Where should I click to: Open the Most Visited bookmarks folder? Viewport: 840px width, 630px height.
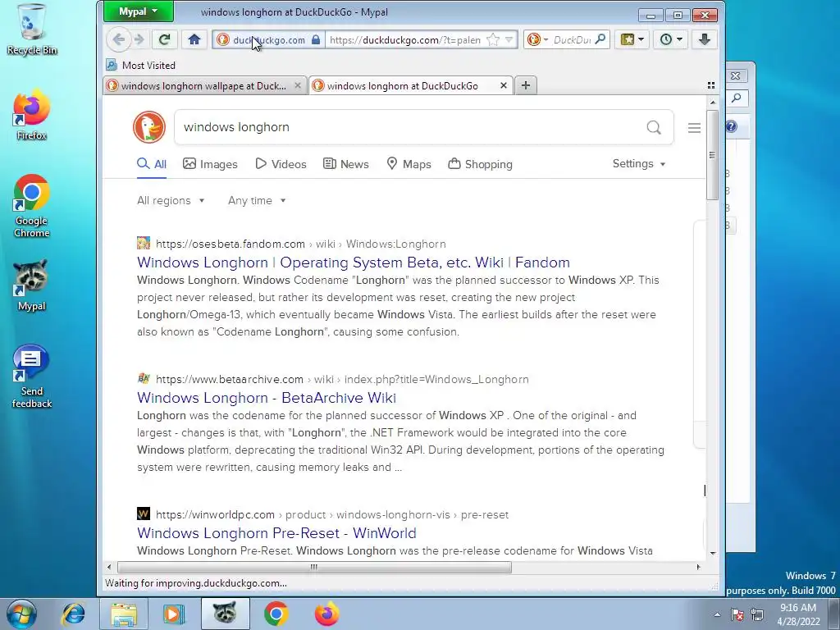pos(141,66)
